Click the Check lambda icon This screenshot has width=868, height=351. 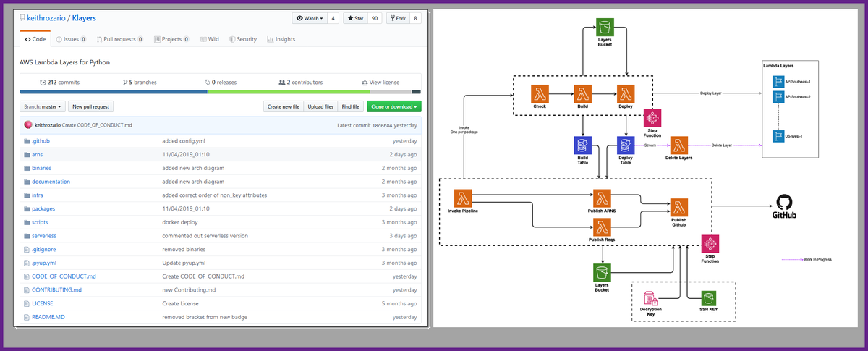(x=539, y=94)
